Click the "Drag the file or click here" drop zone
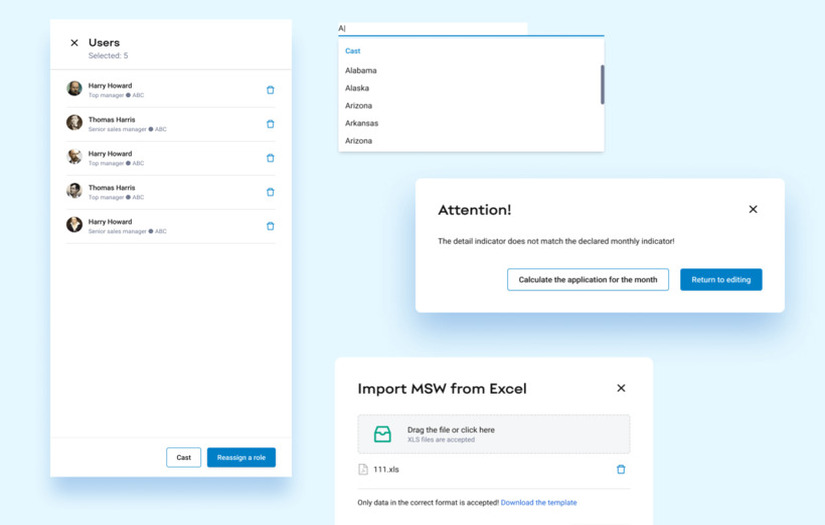The image size is (825, 525). point(494,434)
